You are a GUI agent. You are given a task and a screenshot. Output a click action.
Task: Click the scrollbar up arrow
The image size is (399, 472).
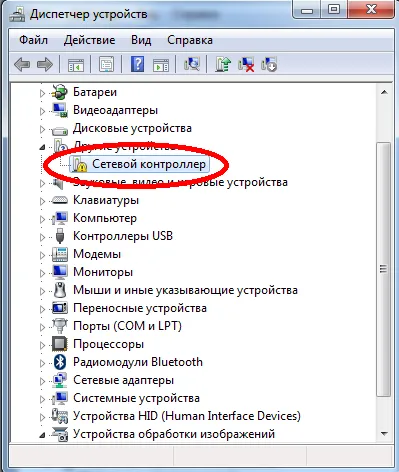tap(384, 92)
